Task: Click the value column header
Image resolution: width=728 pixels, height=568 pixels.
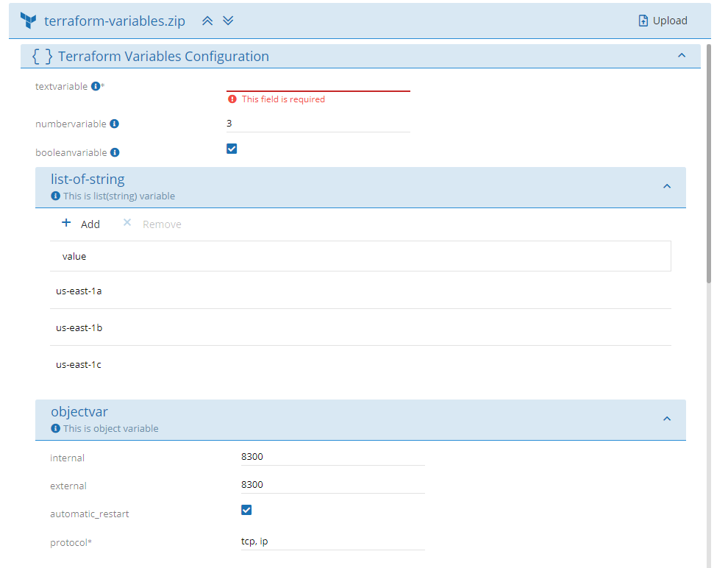Action: 361,256
